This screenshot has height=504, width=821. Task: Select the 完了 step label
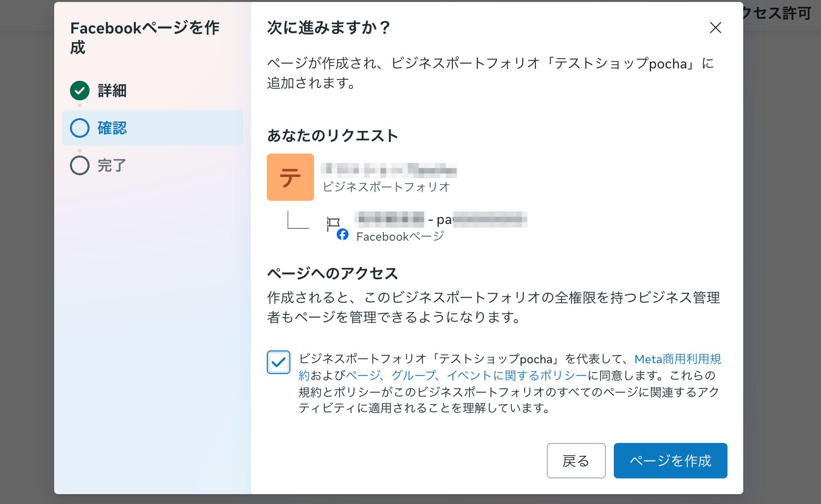click(x=112, y=166)
